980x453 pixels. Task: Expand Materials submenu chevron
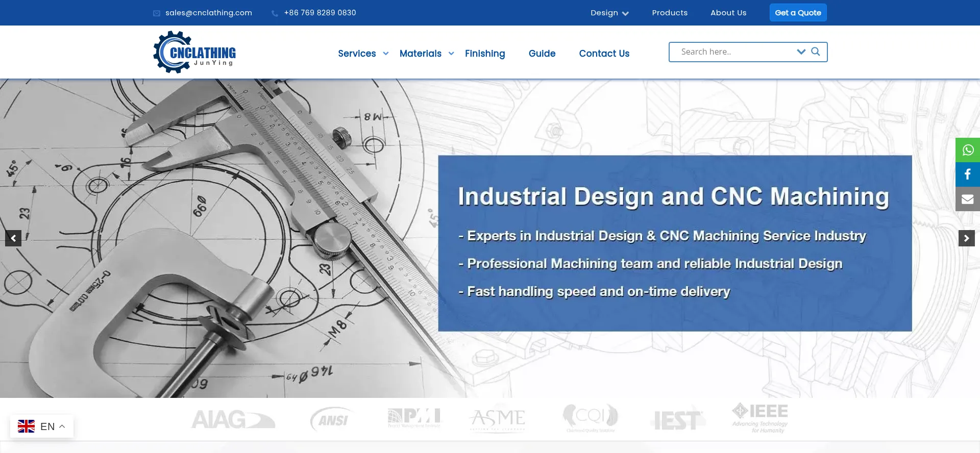(451, 54)
